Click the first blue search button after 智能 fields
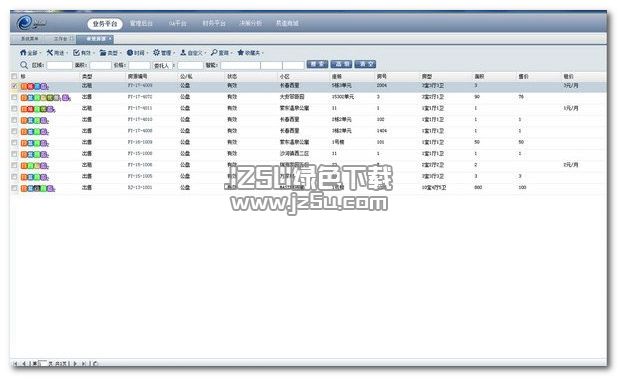The image size is (618, 377). click(x=317, y=64)
